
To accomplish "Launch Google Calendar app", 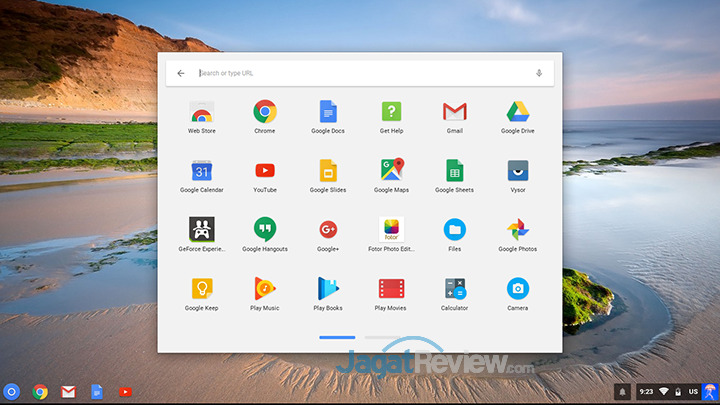I will [x=201, y=171].
